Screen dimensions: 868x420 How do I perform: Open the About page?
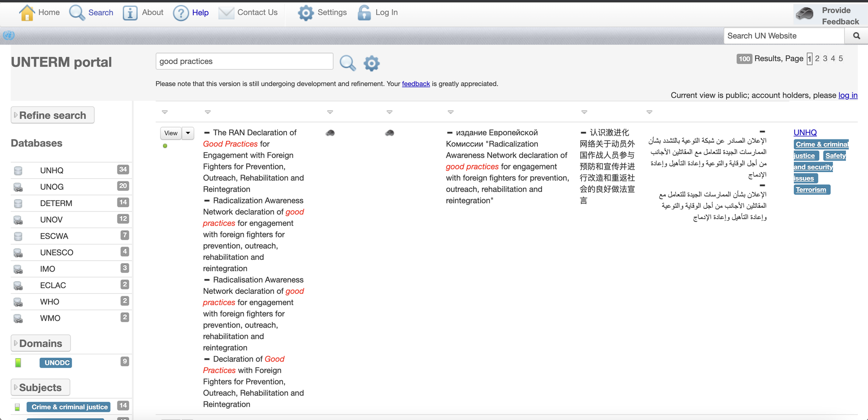click(x=153, y=12)
